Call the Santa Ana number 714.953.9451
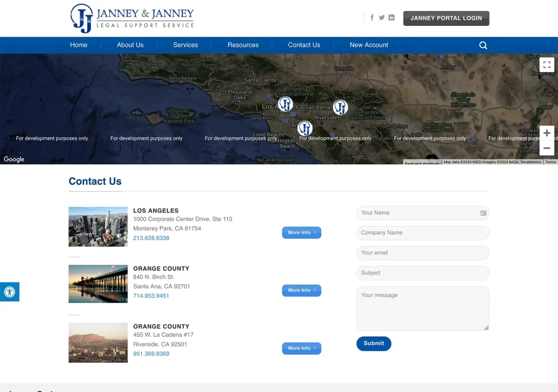This screenshot has height=392, width=558. pyautogui.click(x=151, y=295)
